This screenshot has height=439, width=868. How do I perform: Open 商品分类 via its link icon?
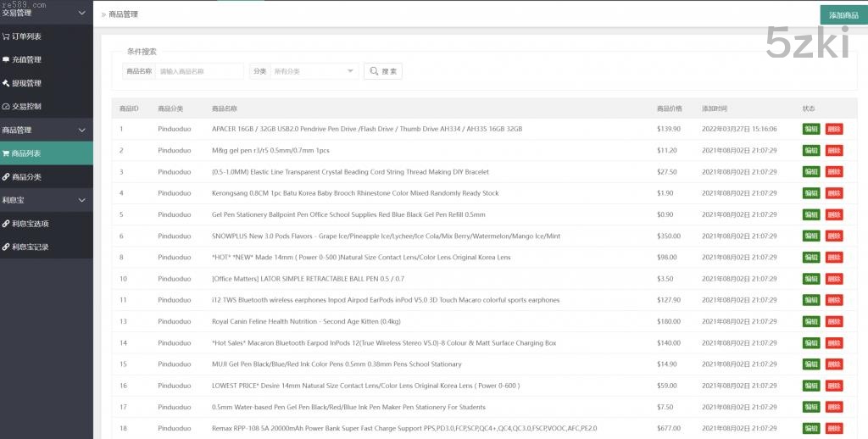(x=6, y=177)
